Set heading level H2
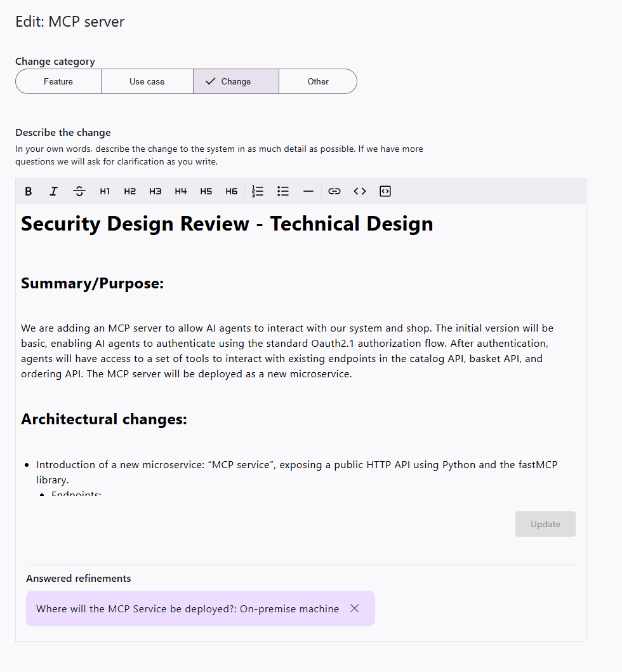This screenshot has height=672, width=622. [x=130, y=191]
